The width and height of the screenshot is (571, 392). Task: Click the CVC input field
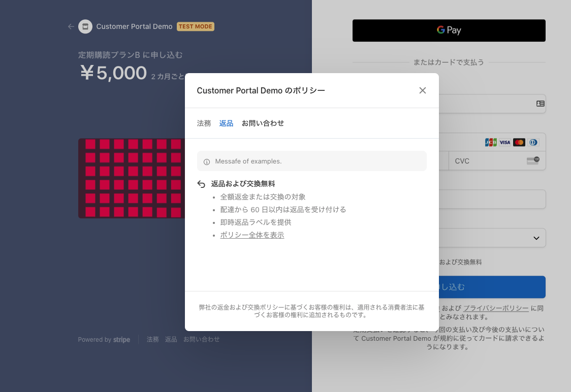(x=488, y=161)
